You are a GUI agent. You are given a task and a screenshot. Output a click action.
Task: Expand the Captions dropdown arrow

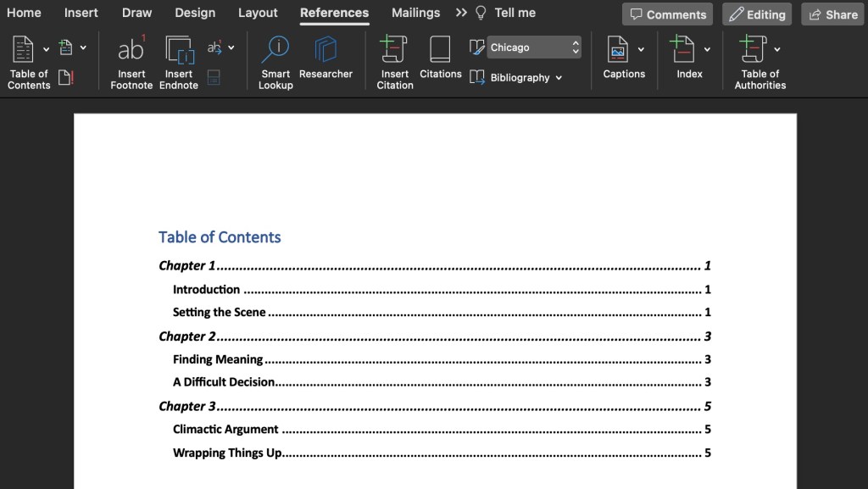click(x=641, y=49)
